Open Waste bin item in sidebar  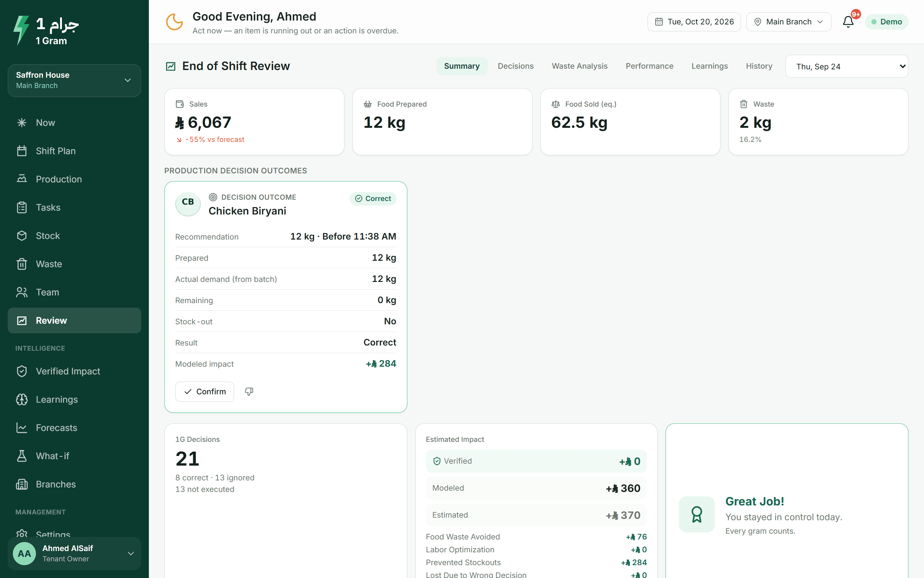pyautogui.click(x=74, y=264)
